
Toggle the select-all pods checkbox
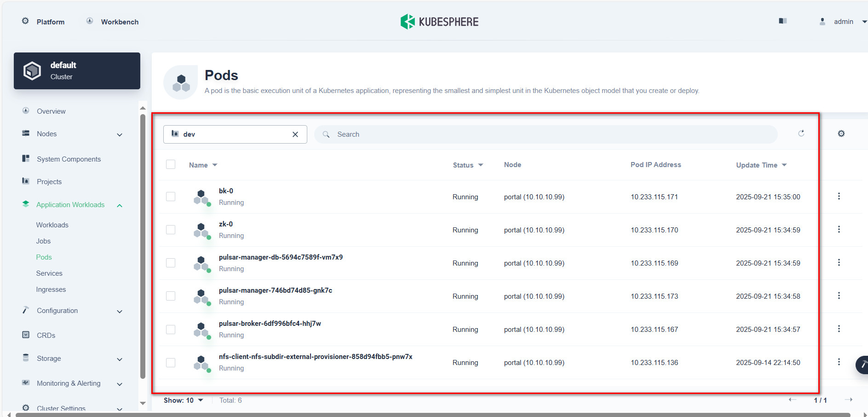[x=171, y=164]
